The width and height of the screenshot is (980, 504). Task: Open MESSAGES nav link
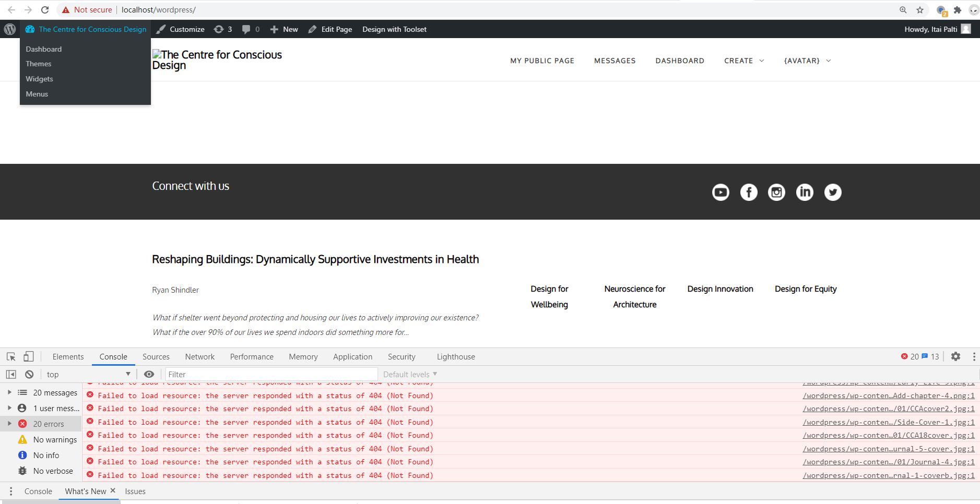pos(615,61)
